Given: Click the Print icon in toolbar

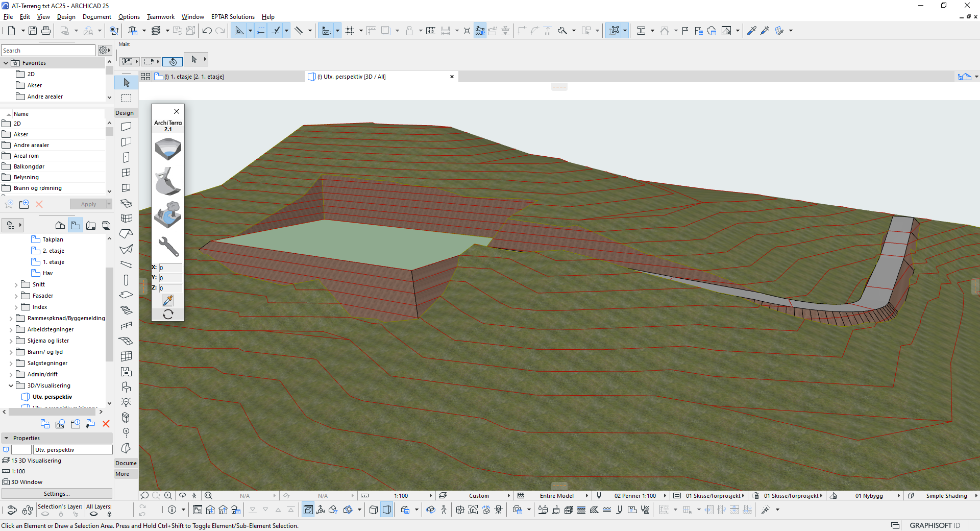Looking at the screenshot, I should [x=46, y=31].
